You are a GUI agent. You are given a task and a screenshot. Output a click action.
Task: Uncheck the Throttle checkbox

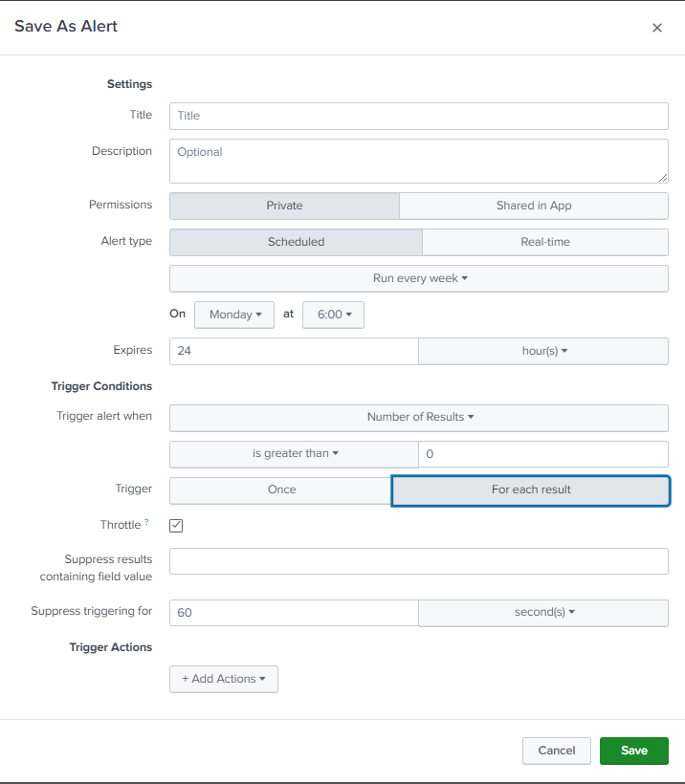click(176, 526)
